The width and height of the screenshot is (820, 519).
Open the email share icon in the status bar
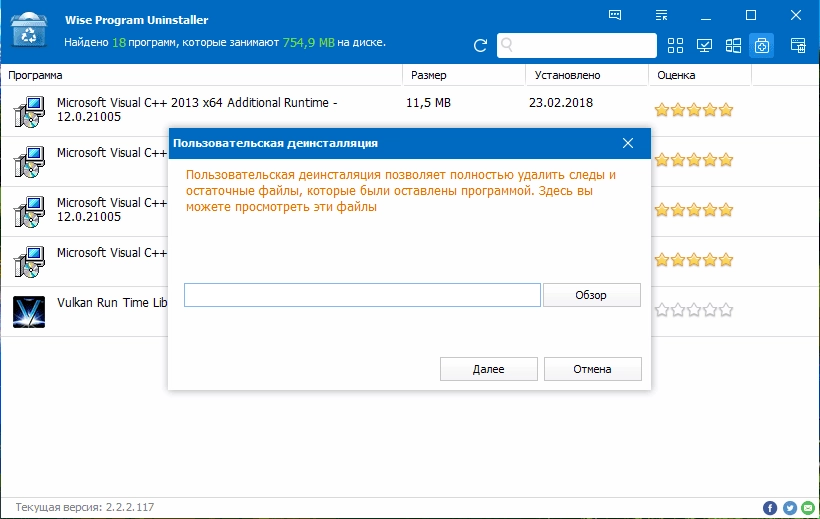[x=808, y=507]
